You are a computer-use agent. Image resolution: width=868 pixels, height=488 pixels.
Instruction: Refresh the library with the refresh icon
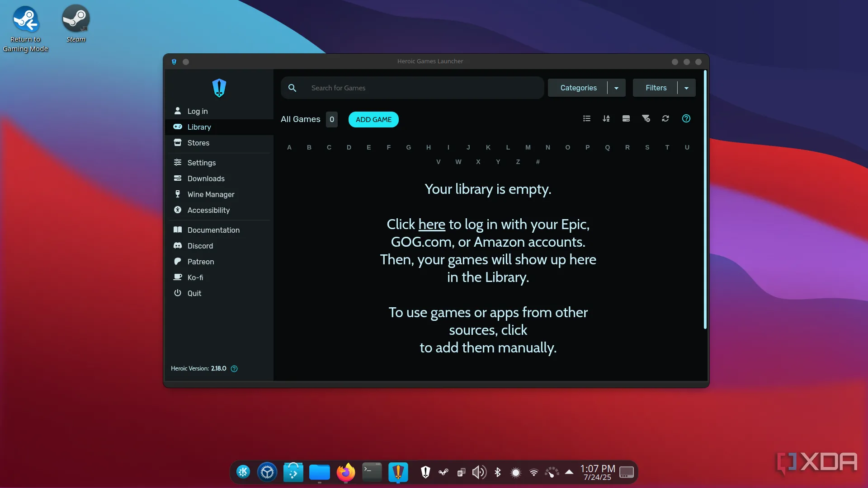coord(665,118)
